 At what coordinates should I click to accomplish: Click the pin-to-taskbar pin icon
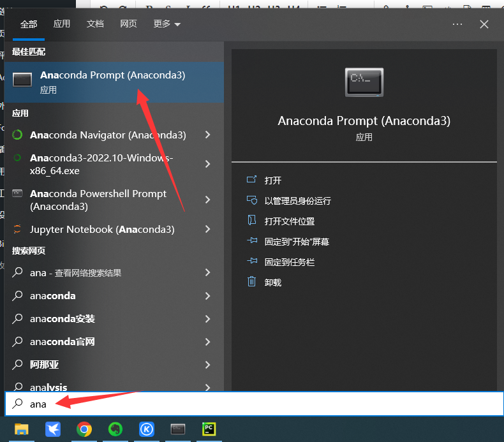tap(251, 261)
